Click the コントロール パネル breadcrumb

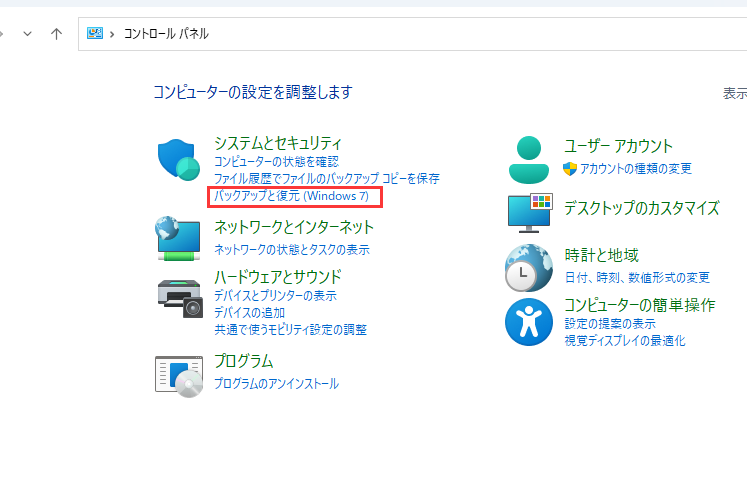166,34
